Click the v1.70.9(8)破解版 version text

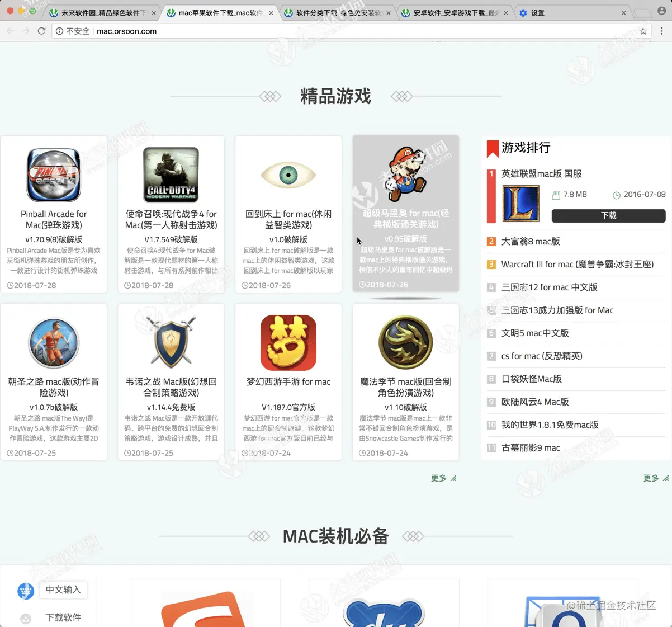[x=54, y=239]
